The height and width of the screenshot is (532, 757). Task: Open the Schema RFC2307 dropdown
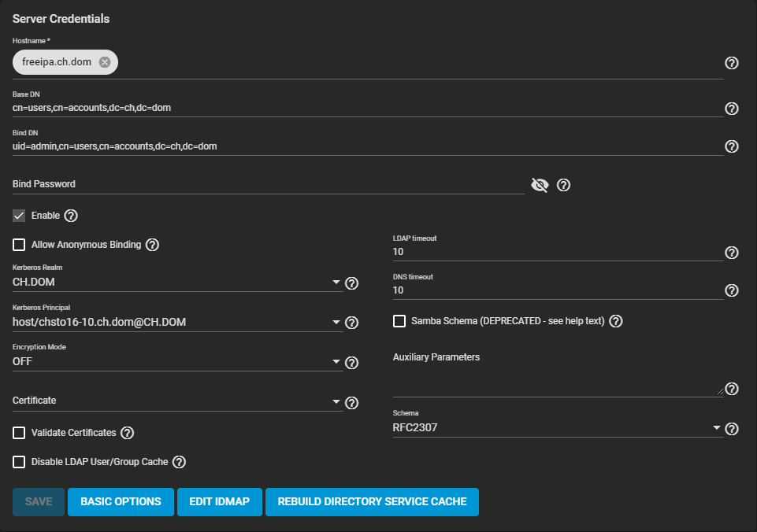click(558, 427)
